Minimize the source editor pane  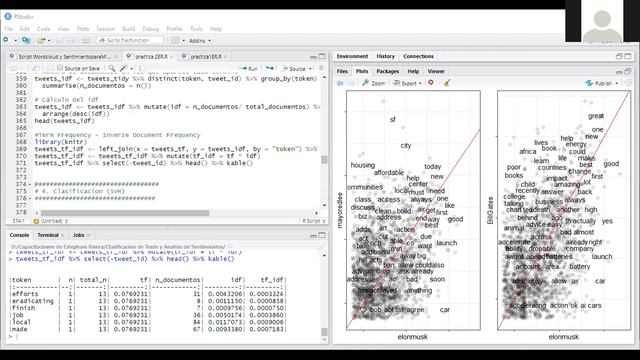[x=313, y=57]
